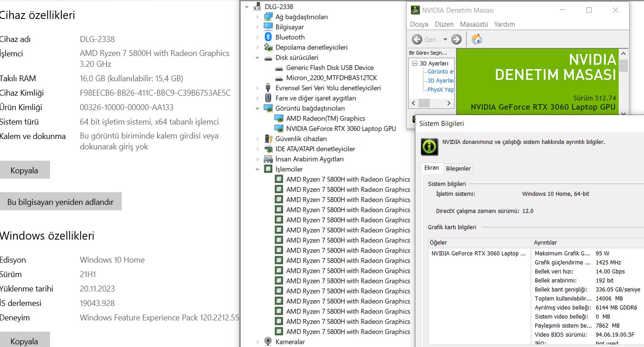Select Micron_2200_MTFDHBA512TCK entry
Screen dimensions: 644x347
coord(331,78)
